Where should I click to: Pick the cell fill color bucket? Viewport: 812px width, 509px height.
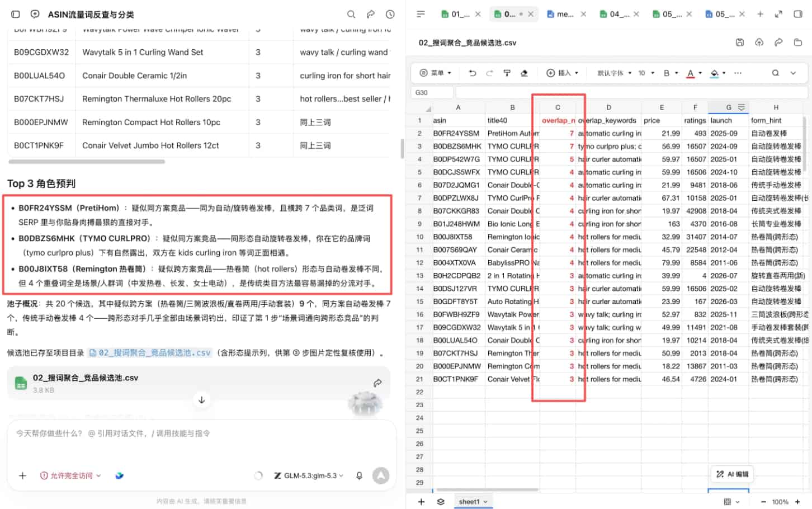[714, 73]
